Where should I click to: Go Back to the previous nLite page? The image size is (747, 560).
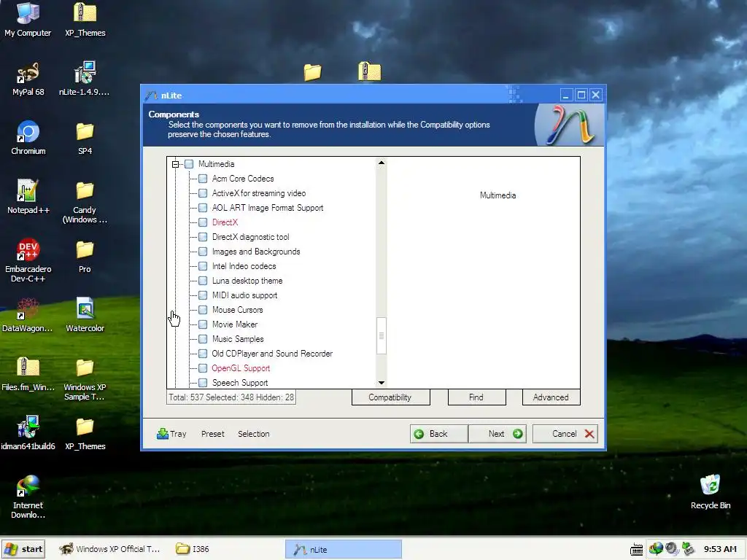point(438,434)
